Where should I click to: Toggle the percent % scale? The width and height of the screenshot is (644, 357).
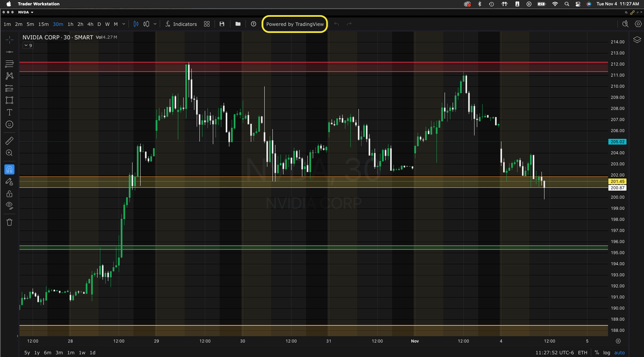[x=597, y=353]
